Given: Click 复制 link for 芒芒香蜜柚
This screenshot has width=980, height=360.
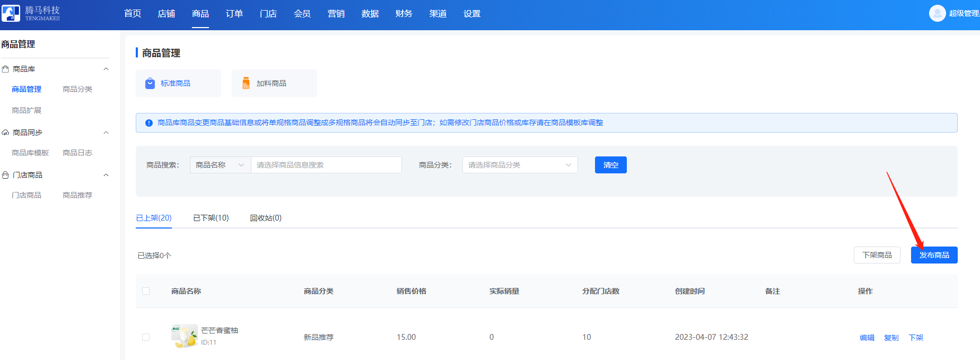Looking at the screenshot, I should [891, 338].
